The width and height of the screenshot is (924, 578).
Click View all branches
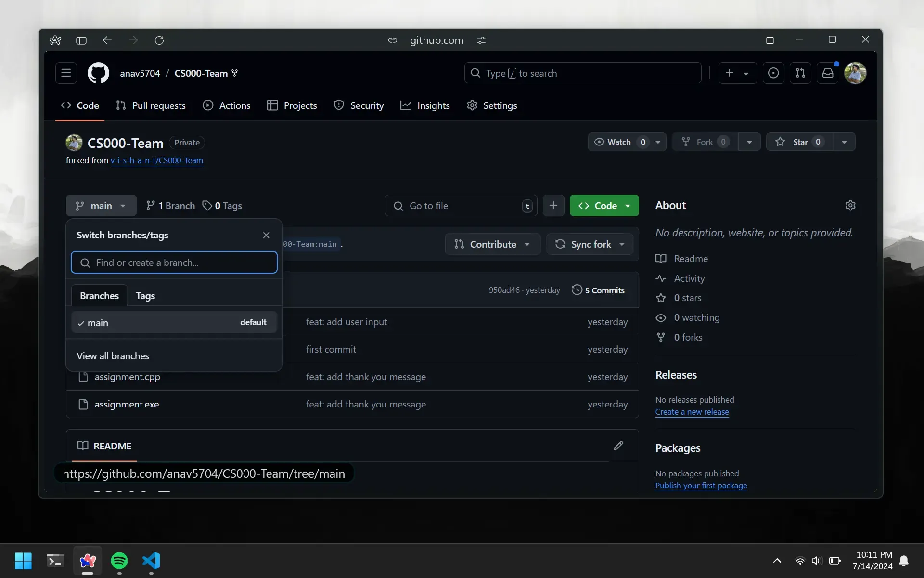113,356
